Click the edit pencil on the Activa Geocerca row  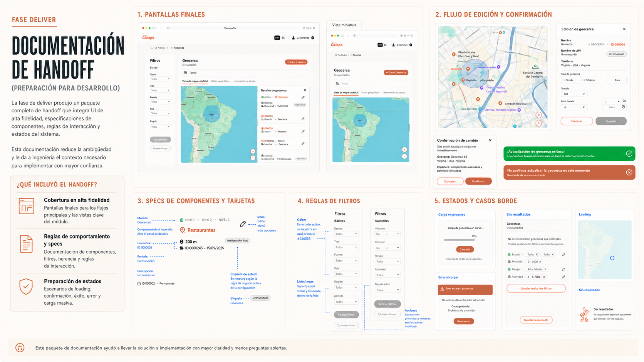(x=303, y=97)
